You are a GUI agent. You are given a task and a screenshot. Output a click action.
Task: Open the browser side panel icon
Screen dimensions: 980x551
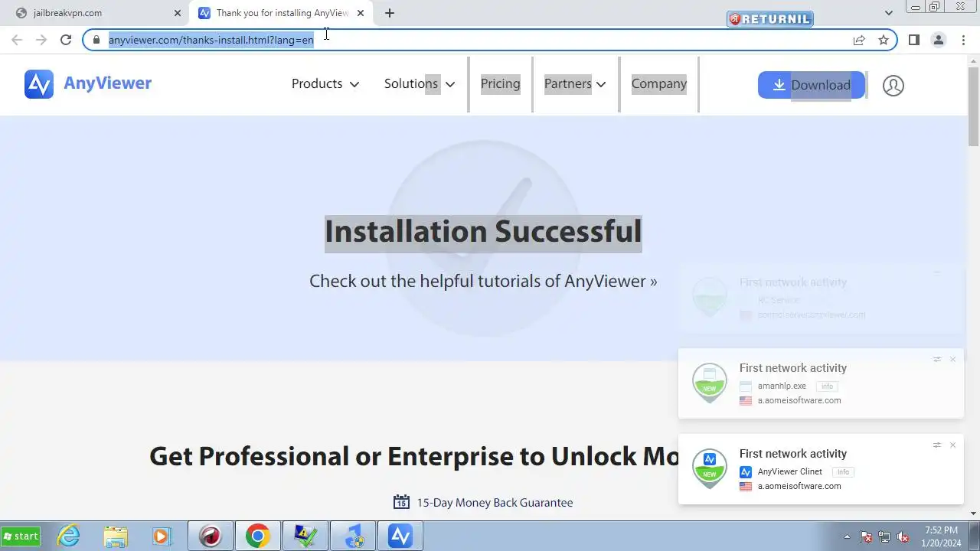click(913, 40)
